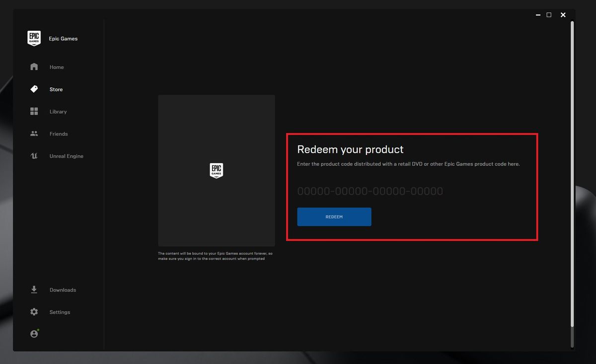Screen dimensions: 596x364
Task: Click the Library grid icon
Action: 34,111
